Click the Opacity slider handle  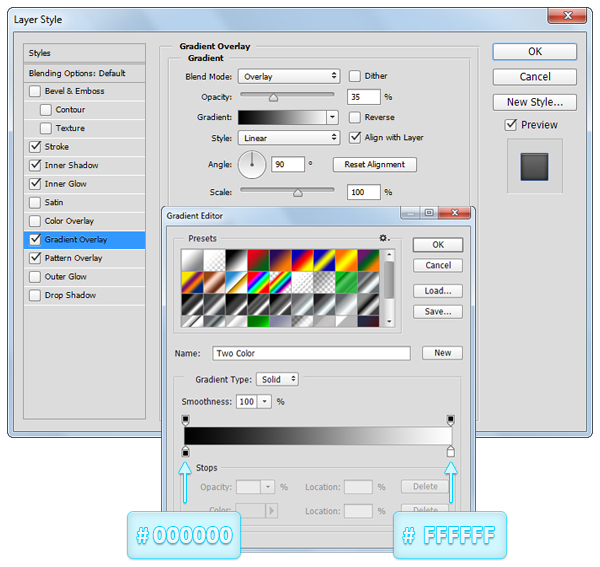click(273, 98)
